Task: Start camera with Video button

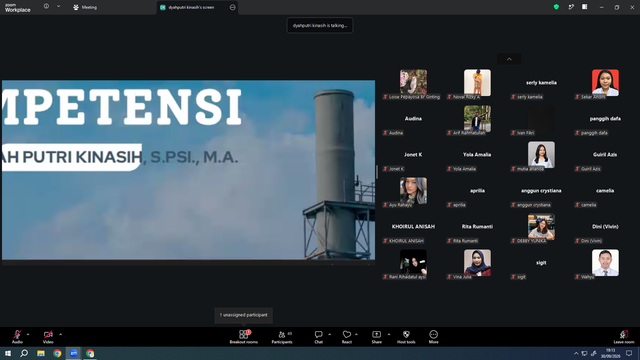Action: click(48, 337)
